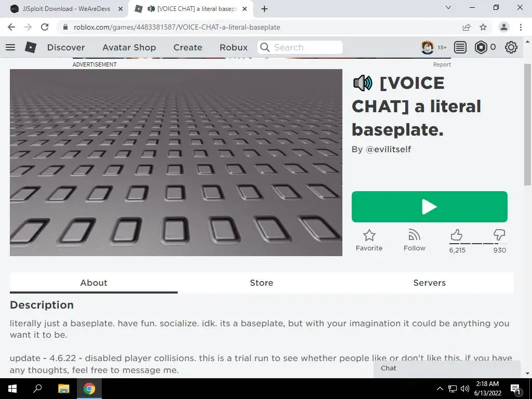Click the green Play button
Image resolution: width=532 pixels, height=399 pixels.
430,207
